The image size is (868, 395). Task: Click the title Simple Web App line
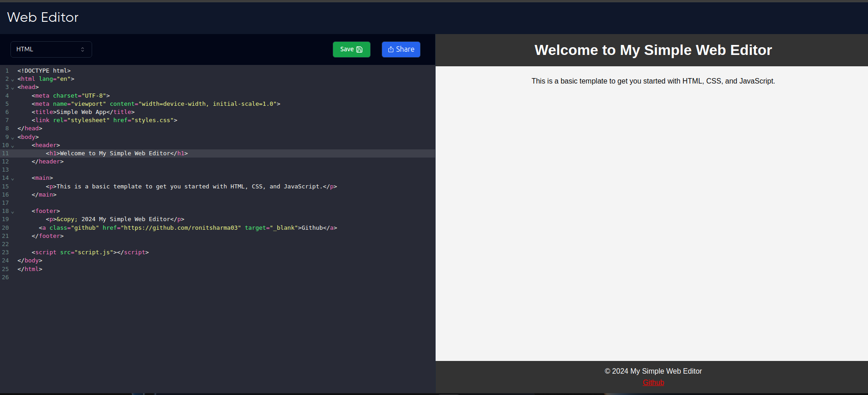coord(83,112)
